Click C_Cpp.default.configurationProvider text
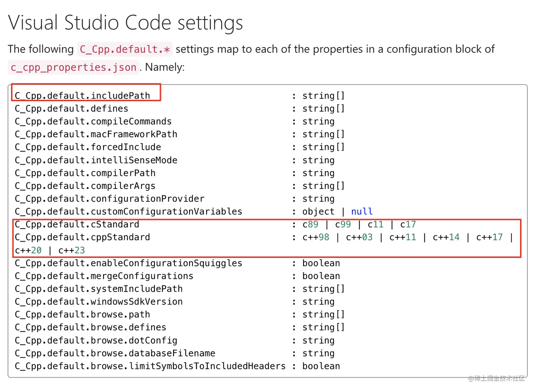 pos(110,199)
